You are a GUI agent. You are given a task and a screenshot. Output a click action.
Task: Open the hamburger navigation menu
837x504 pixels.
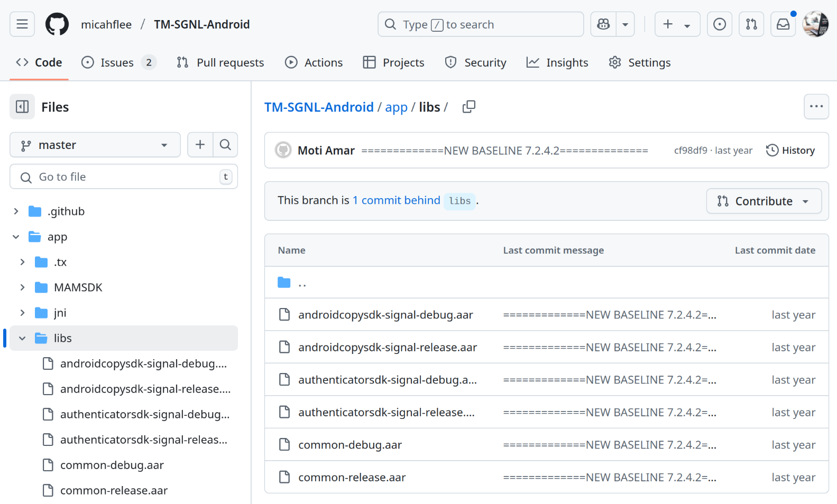tap(22, 24)
